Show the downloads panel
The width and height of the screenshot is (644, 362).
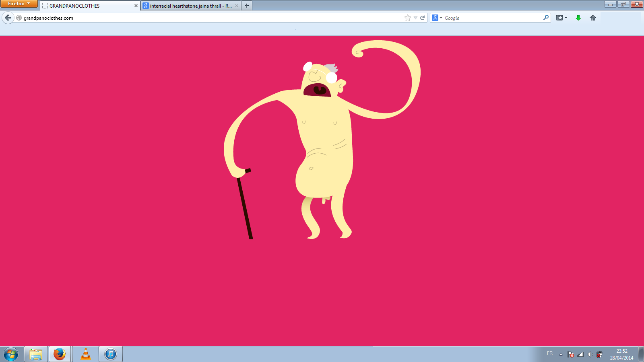pos(578,18)
